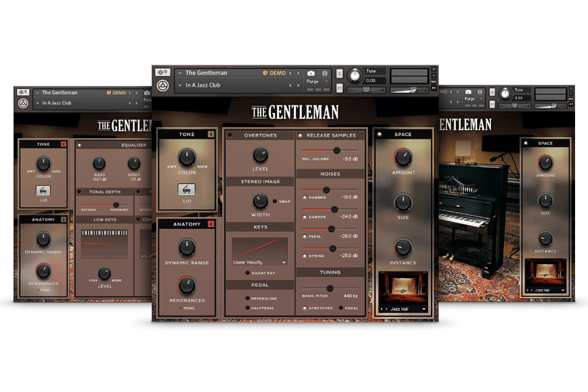Click the Body knob in left window Equalizer

point(134,163)
